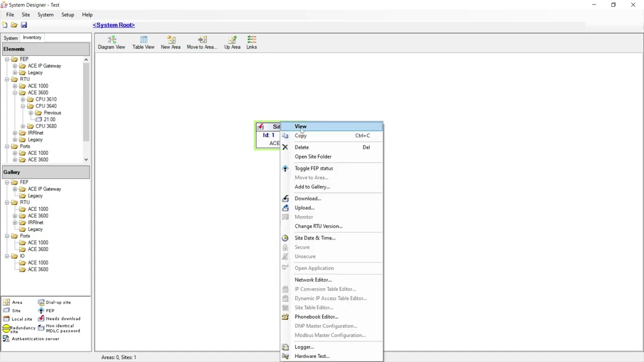644x362 pixels.
Task: Click the System Root link
Action: pyautogui.click(x=114, y=25)
